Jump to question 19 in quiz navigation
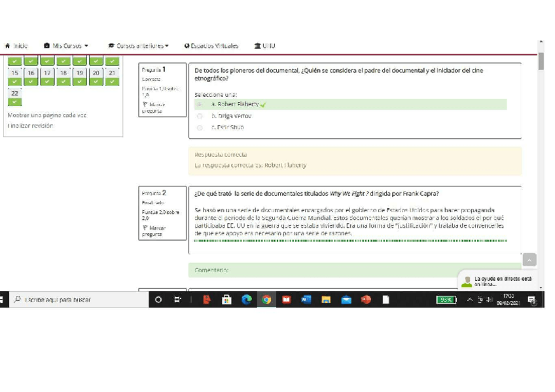Viewport: 555px width, 392px height. pos(80,77)
